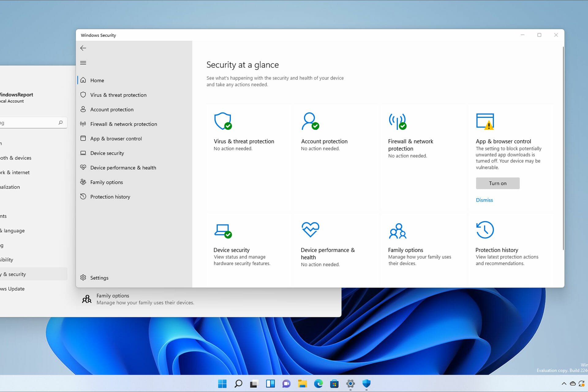Open Microsoft Edge from the taskbar

click(318, 383)
